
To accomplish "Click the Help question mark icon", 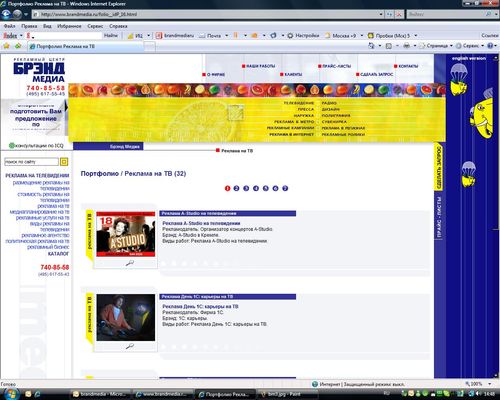I will [490, 46].
